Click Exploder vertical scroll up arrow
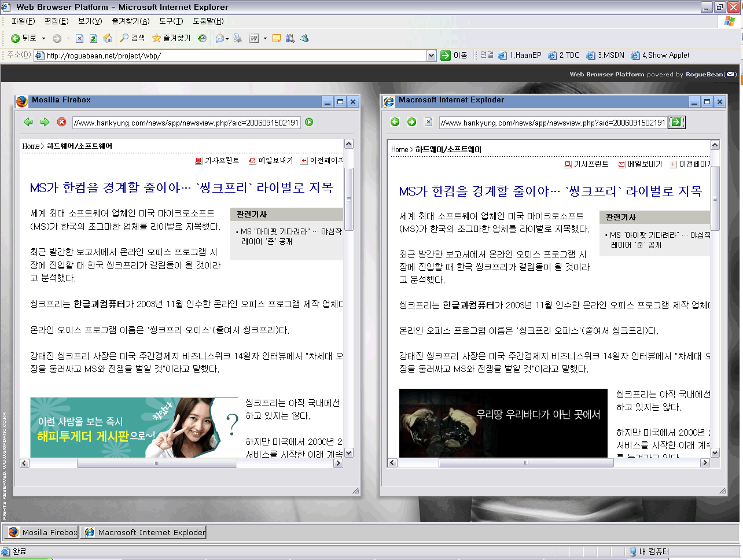Screen dimensions: 743x560 coord(715,145)
